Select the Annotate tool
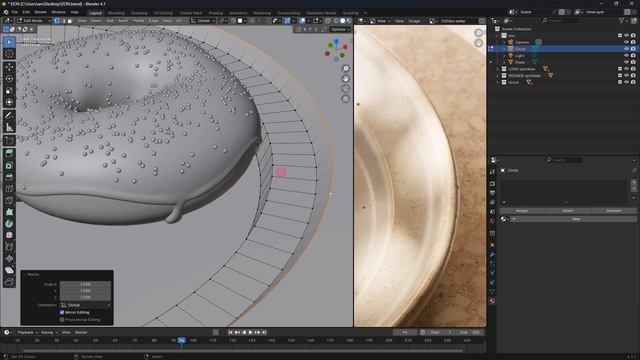This screenshot has width=640, height=360. point(9,116)
